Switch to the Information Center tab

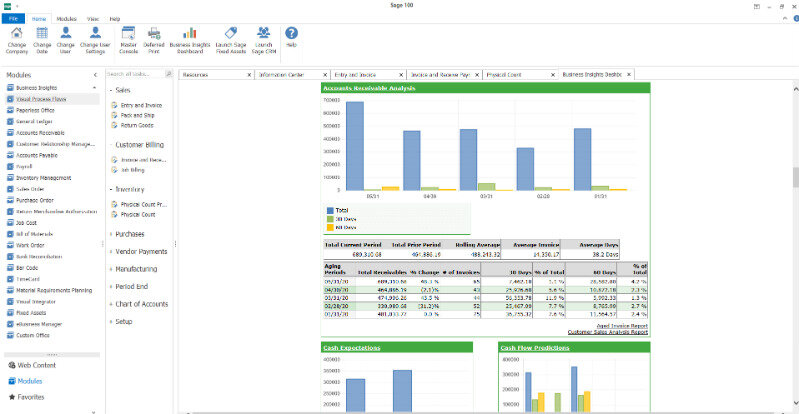tap(284, 74)
